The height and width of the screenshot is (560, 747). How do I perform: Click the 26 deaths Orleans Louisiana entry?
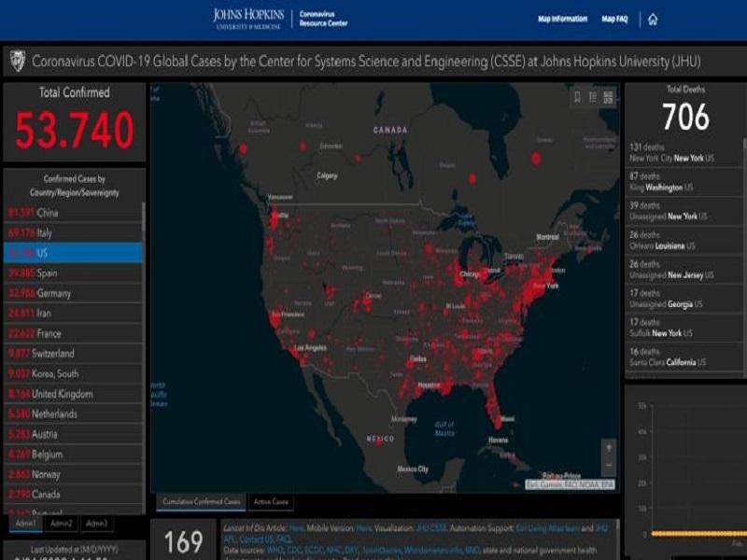point(684,241)
